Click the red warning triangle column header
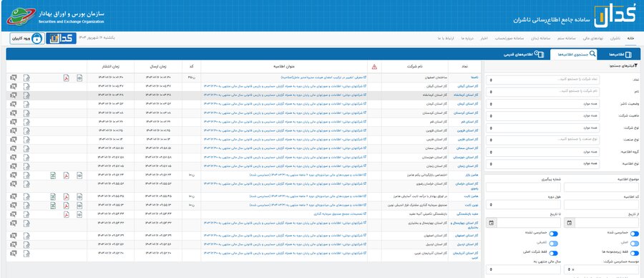 tap(374, 67)
